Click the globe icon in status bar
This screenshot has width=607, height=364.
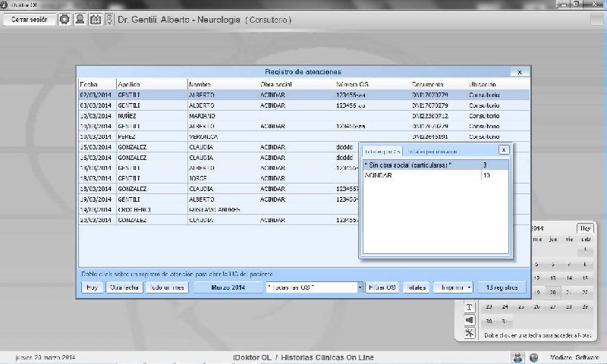click(533, 357)
